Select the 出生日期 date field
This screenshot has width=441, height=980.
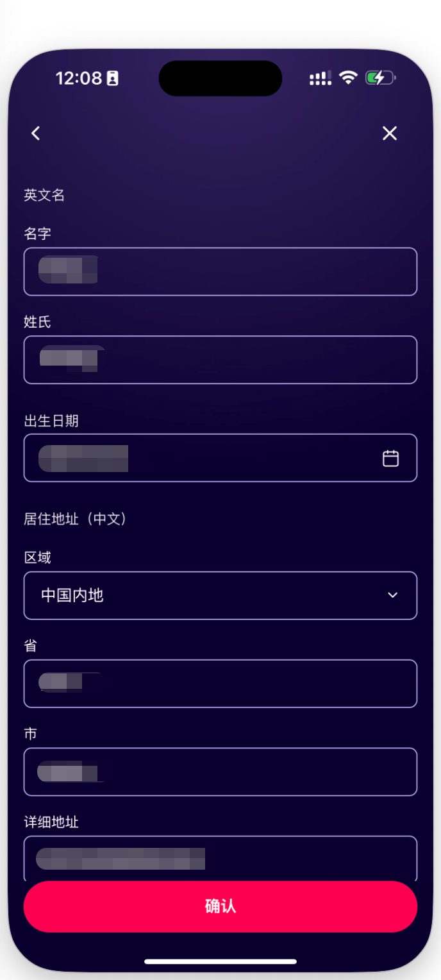point(205,458)
